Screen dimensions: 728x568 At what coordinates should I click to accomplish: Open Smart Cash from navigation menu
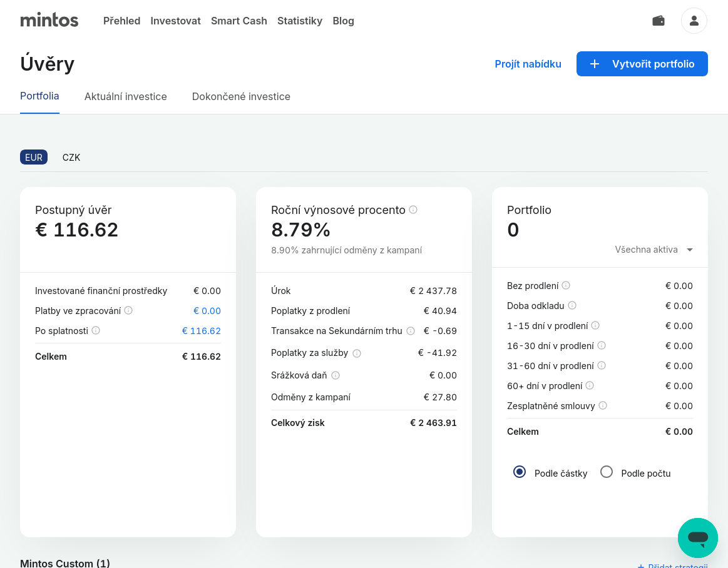coord(239,21)
